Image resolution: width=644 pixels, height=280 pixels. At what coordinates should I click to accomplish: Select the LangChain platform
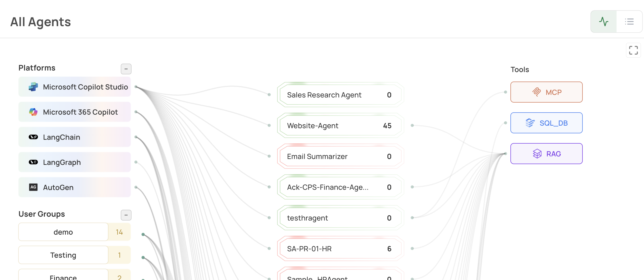click(75, 137)
